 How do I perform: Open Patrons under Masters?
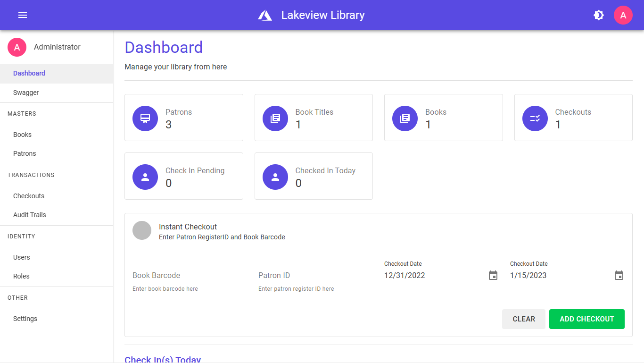click(57, 153)
